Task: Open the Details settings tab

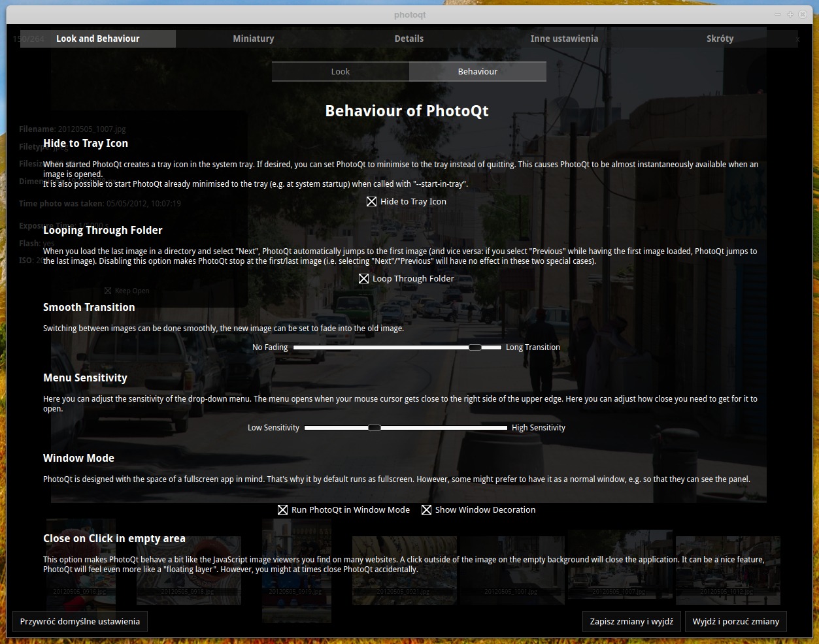Action: click(x=409, y=39)
